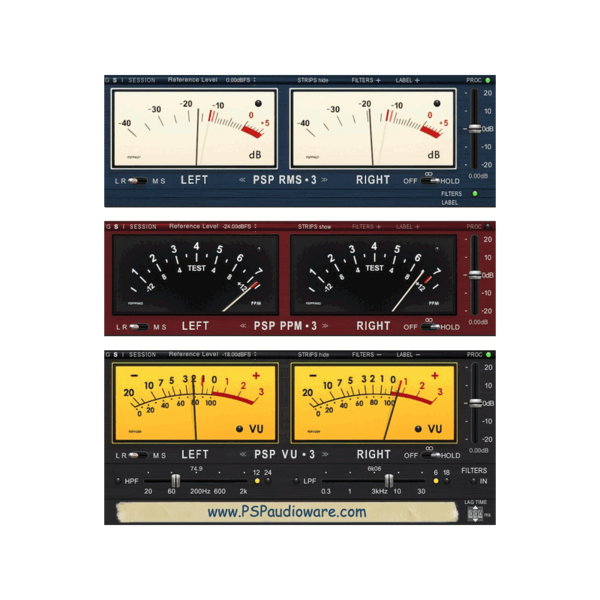Image resolution: width=600 pixels, height=600 pixels.
Task: Click next arrow beside PSP RMS 3
Action: click(x=325, y=180)
